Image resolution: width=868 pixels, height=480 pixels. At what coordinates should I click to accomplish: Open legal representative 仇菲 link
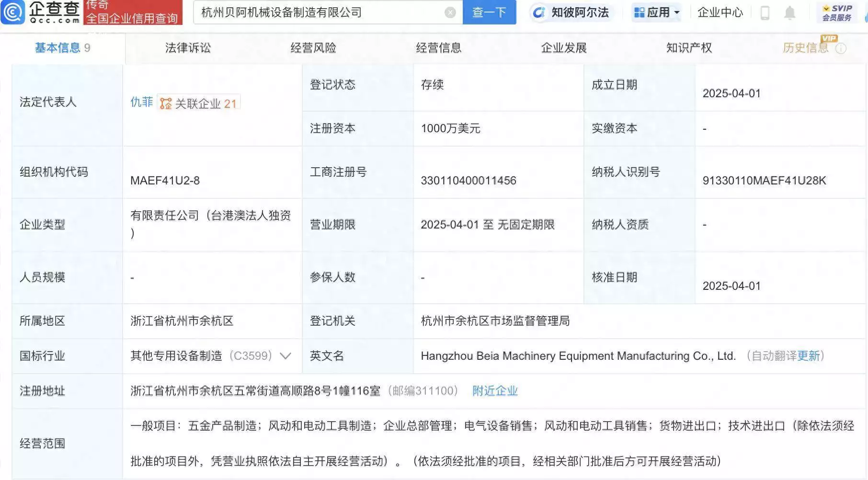click(x=141, y=103)
